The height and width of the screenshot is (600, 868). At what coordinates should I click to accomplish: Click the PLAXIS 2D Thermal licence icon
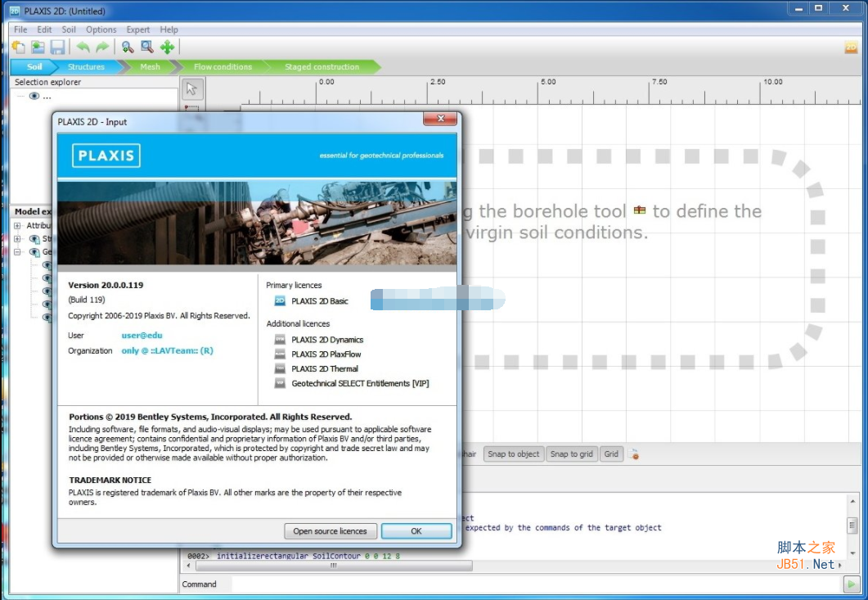click(x=280, y=368)
